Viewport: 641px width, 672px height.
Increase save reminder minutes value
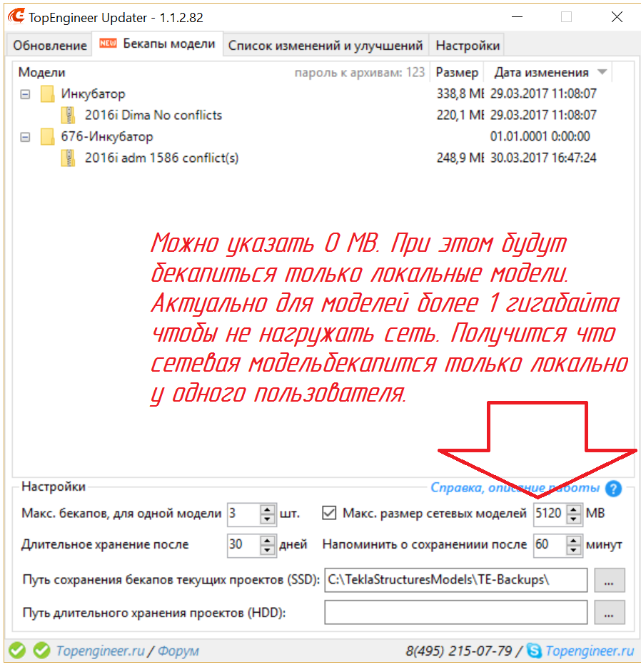click(574, 541)
